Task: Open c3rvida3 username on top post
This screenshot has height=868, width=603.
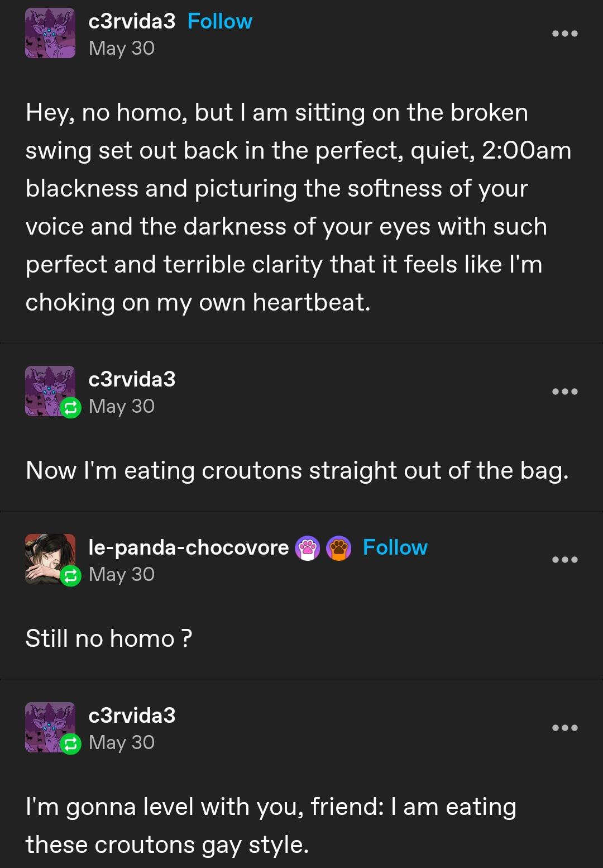Action: (x=132, y=21)
